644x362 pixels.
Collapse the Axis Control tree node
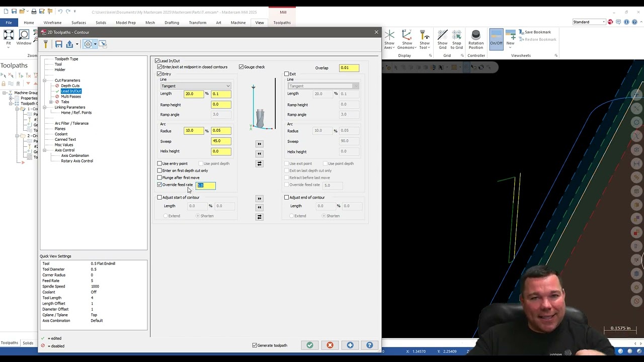point(45,150)
